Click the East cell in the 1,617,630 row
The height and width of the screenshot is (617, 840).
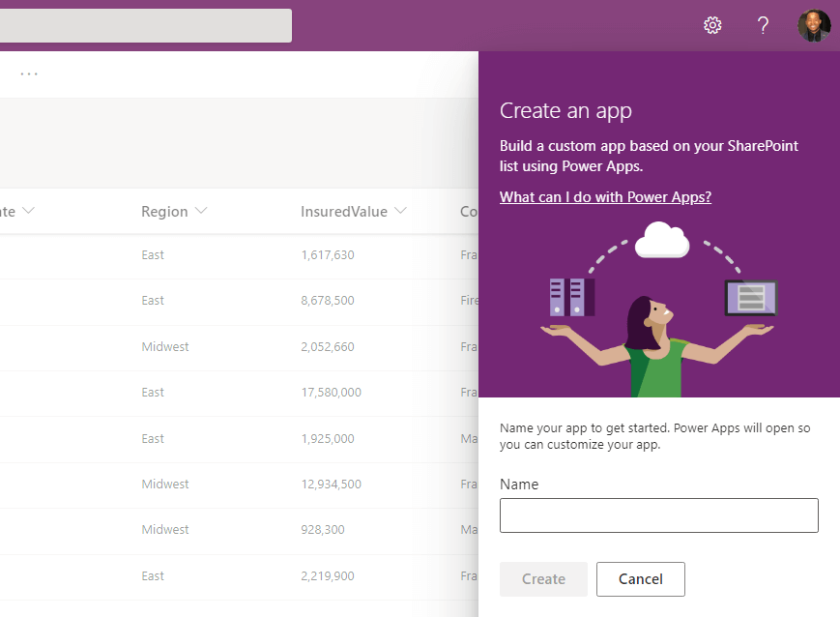pyautogui.click(x=153, y=255)
